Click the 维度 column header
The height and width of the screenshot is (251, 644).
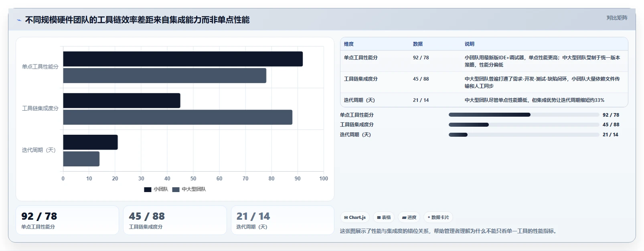click(x=349, y=44)
